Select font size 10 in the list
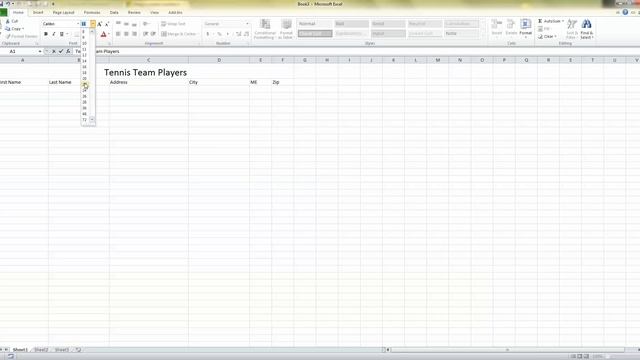The width and height of the screenshot is (640, 360). coord(84,43)
